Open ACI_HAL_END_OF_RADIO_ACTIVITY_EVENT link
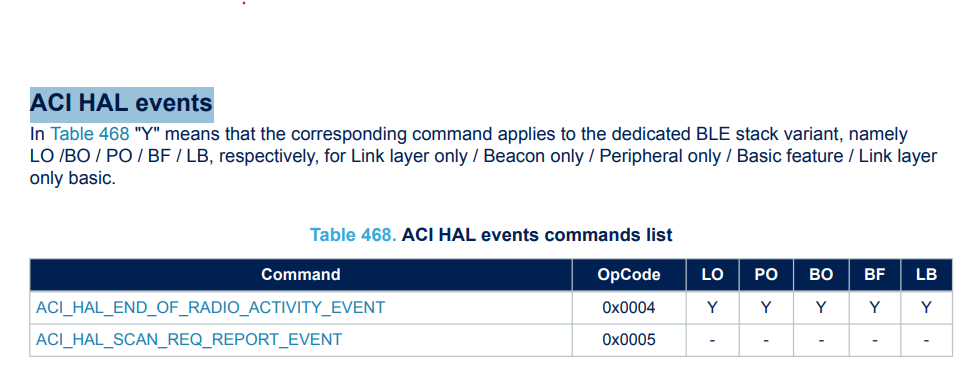The image size is (973, 376). (210, 307)
